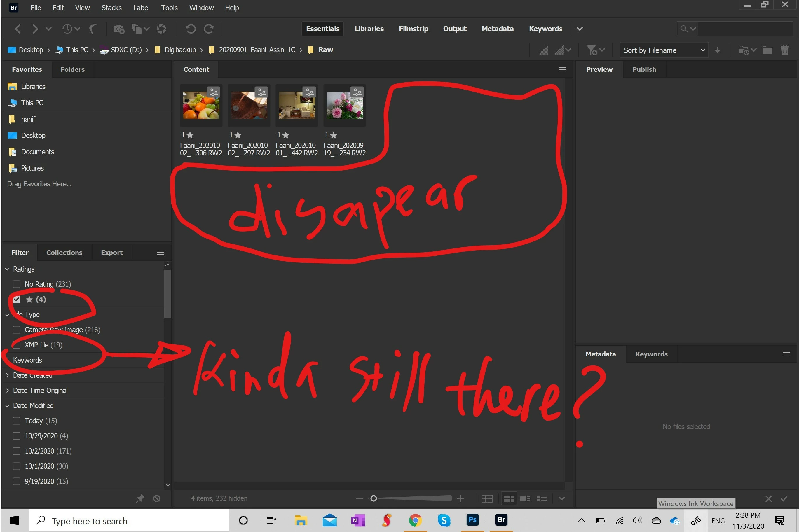Open the Sort by Filename dropdown
Image resolution: width=799 pixels, height=532 pixels.
[x=664, y=50]
